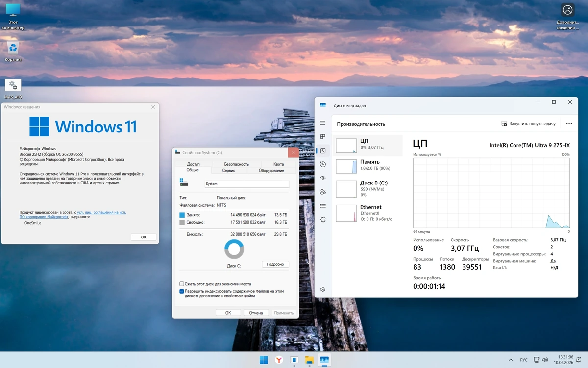The height and width of the screenshot is (368, 588).
Task: Click the Дескрипторы value 39551
Action: [x=472, y=267]
